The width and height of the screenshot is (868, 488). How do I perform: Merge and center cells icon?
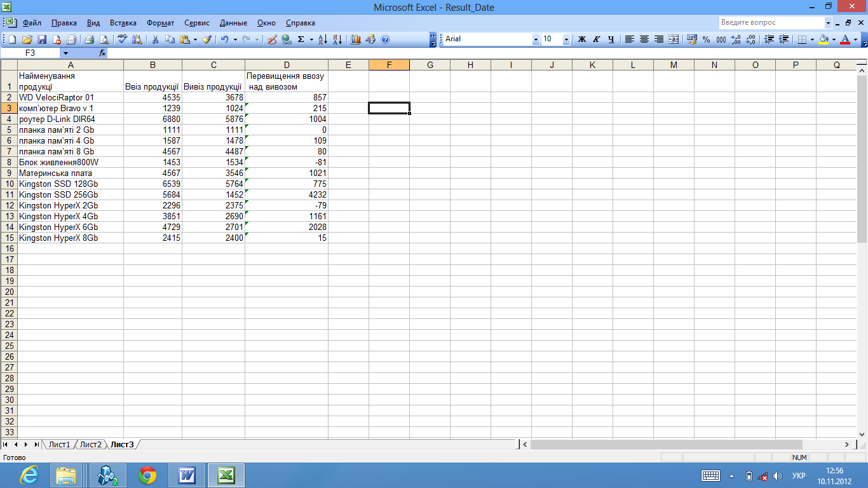(674, 39)
